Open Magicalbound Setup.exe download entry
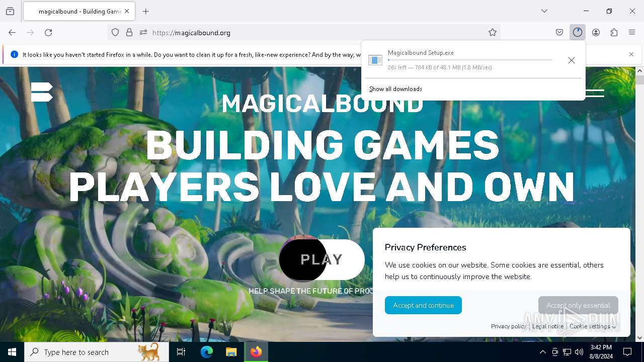Screen dimensions: 644x362 coord(460,60)
